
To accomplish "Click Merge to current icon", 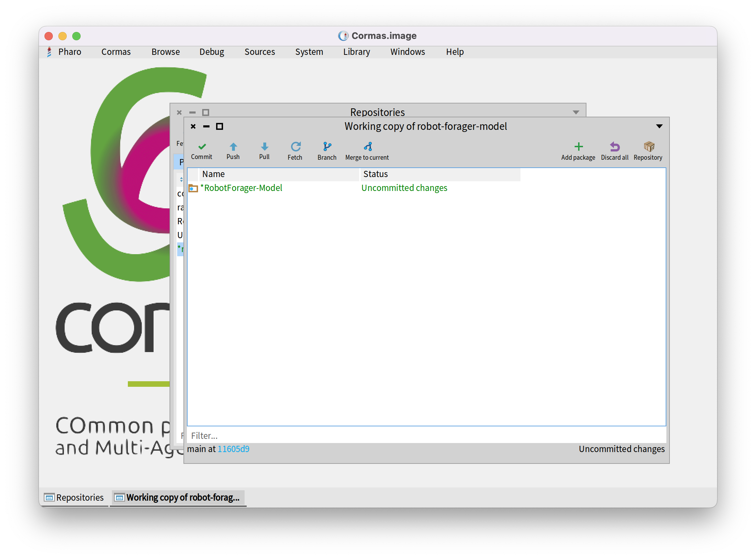I will [x=368, y=147].
